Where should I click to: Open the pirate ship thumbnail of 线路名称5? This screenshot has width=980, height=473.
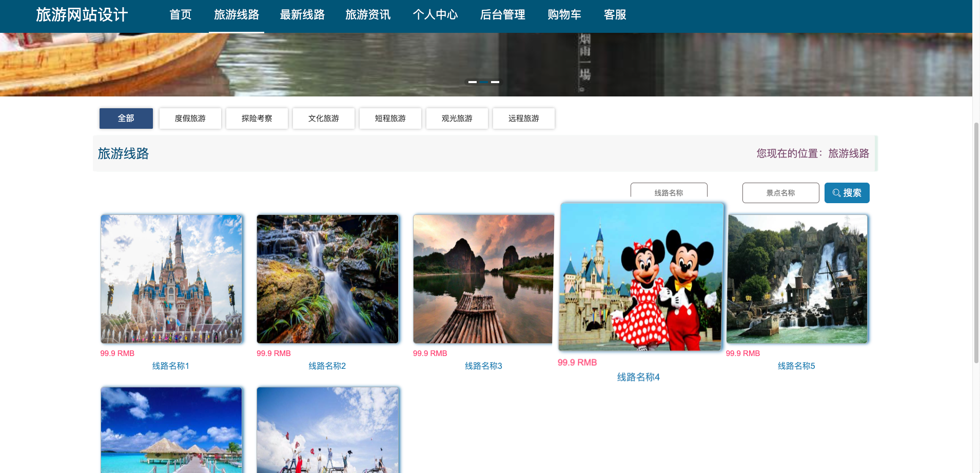click(x=797, y=279)
